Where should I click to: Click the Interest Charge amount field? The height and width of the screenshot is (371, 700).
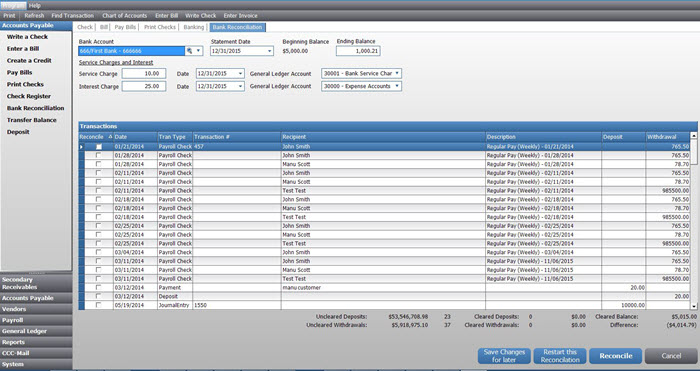click(x=144, y=86)
